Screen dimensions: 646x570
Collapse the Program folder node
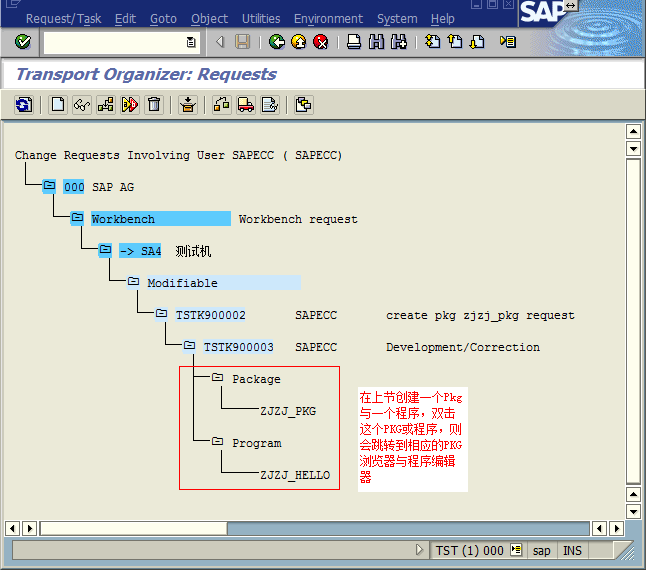pos(217,442)
